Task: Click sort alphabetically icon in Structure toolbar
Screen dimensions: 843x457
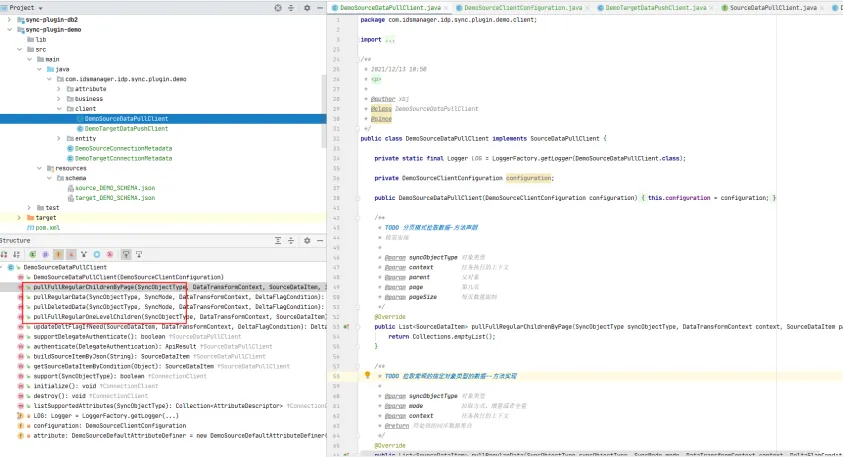Action: 16,255
